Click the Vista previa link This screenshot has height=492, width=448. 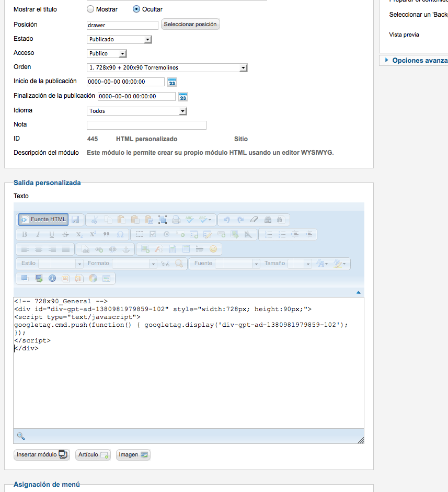pos(404,35)
